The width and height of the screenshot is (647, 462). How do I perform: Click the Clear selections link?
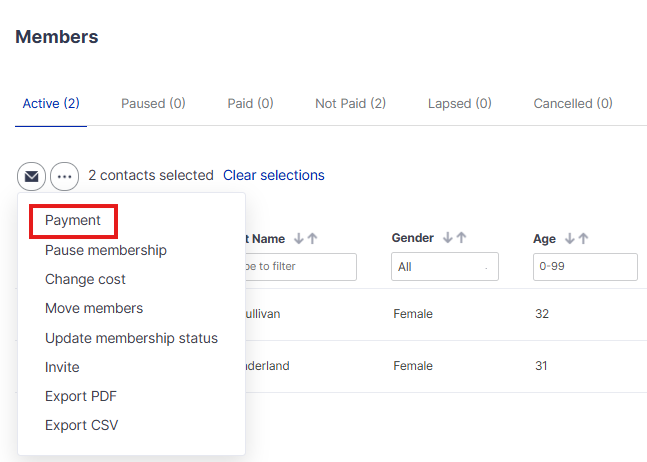coord(273,175)
